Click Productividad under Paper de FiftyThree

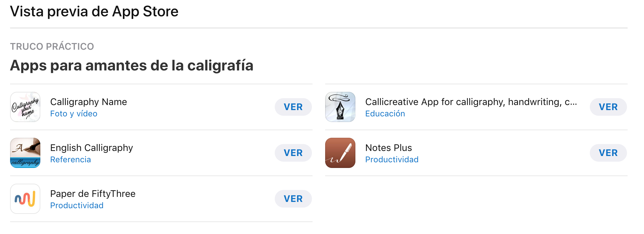tap(77, 205)
